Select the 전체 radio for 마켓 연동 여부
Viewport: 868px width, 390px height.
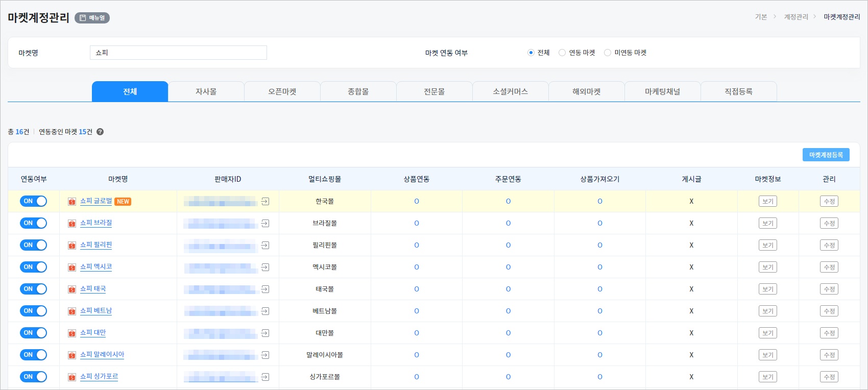531,53
